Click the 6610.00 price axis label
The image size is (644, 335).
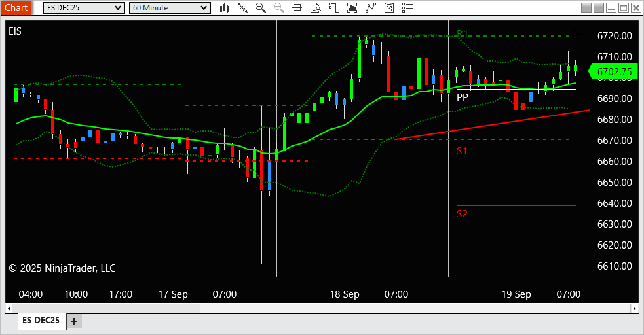tap(615, 266)
